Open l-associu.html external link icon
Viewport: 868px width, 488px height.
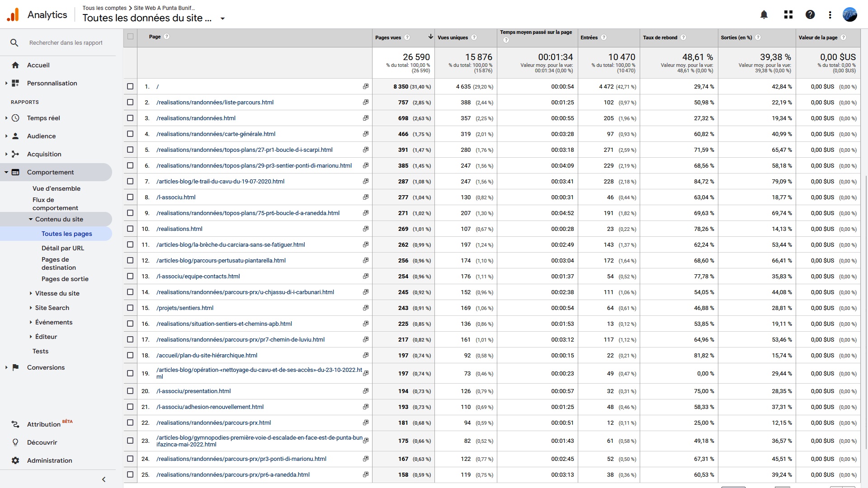(366, 197)
